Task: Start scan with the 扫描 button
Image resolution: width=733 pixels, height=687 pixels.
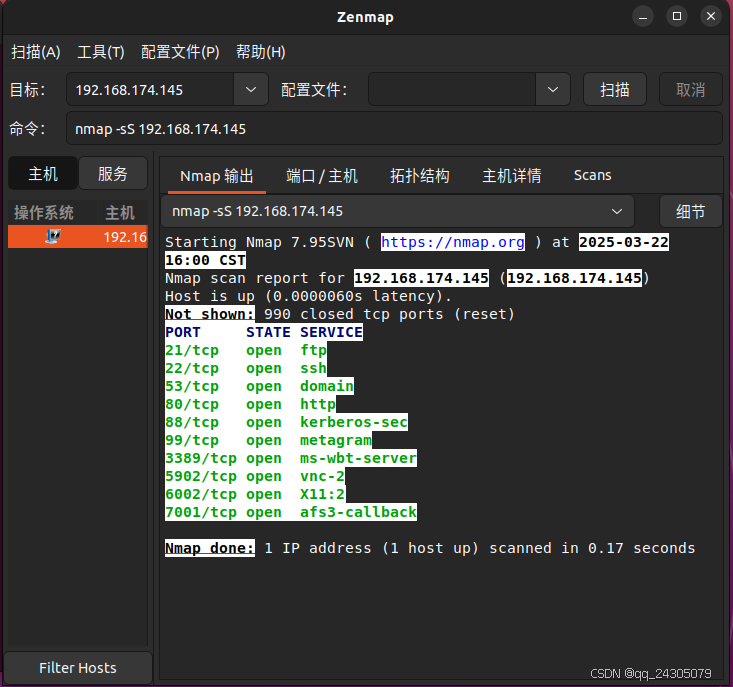Action: click(x=615, y=89)
